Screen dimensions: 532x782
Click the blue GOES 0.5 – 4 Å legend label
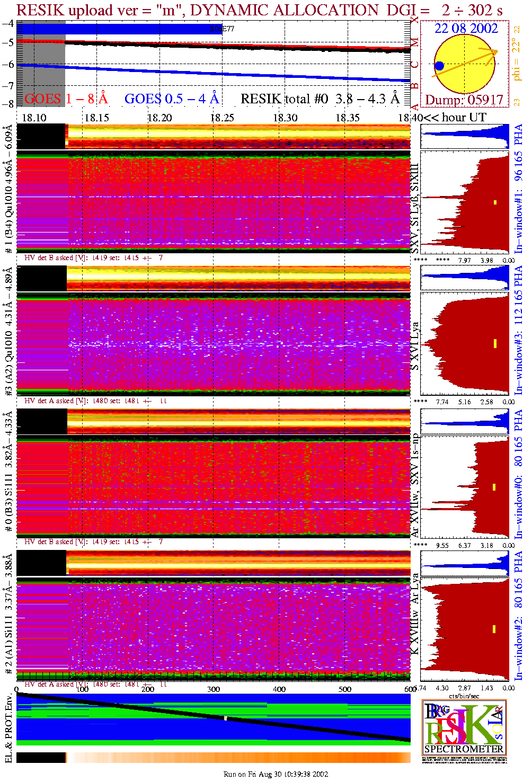point(171,99)
